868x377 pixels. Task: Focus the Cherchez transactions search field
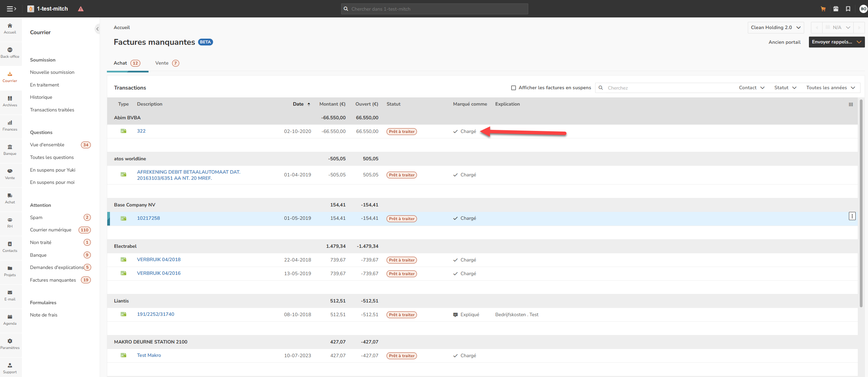pyautogui.click(x=666, y=88)
